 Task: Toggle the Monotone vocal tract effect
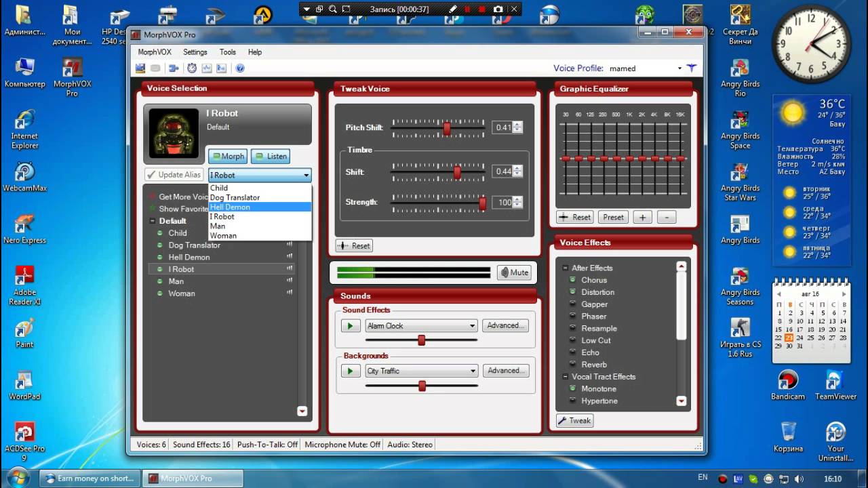[x=572, y=389]
